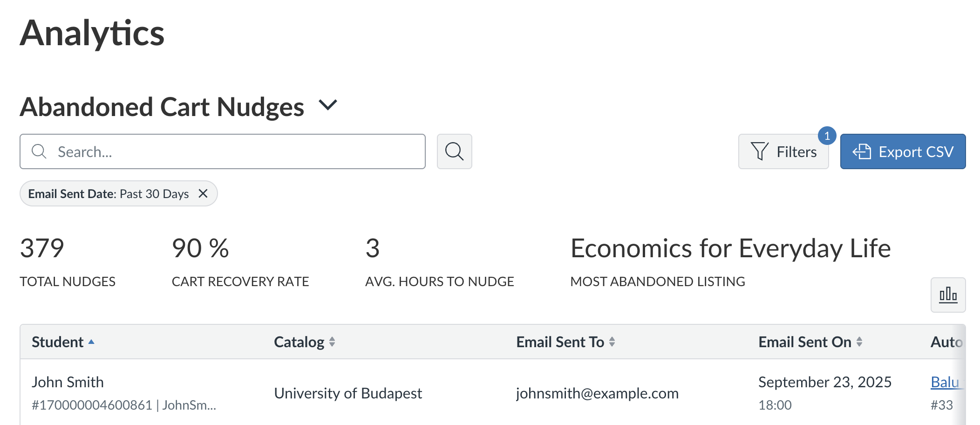Remove the Email Sent Date filter chip
980x425 pixels.
pyautogui.click(x=203, y=193)
